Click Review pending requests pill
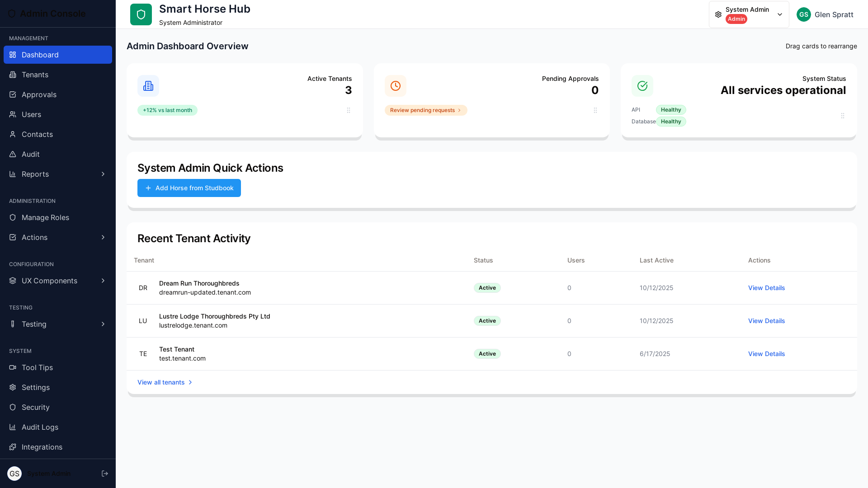The height and width of the screenshot is (488, 868). [426, 110]
